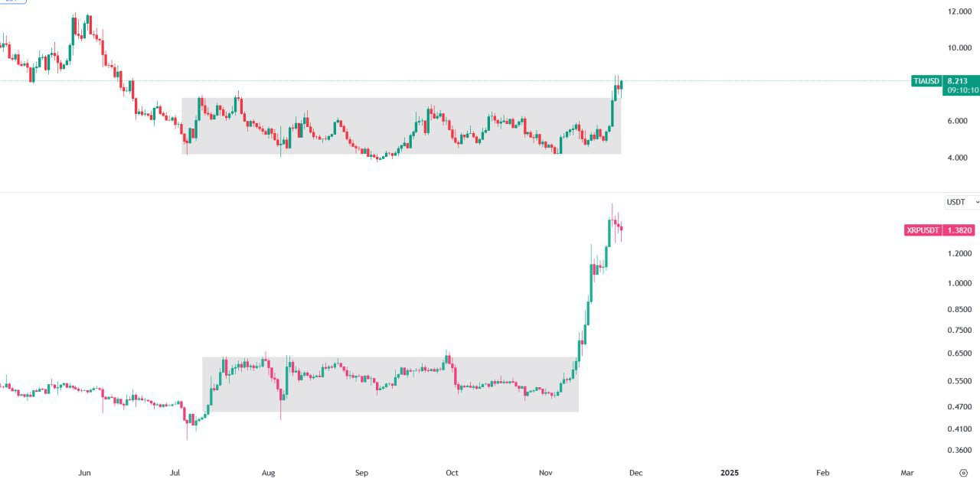
Task: Click the 2025 label on the time axis
Action: pos(731,473)
